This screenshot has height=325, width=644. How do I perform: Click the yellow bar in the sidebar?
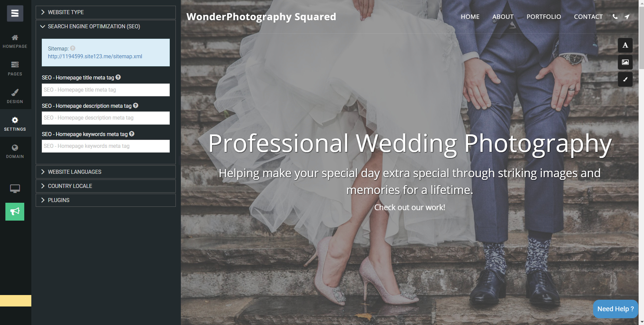[15, 301]
